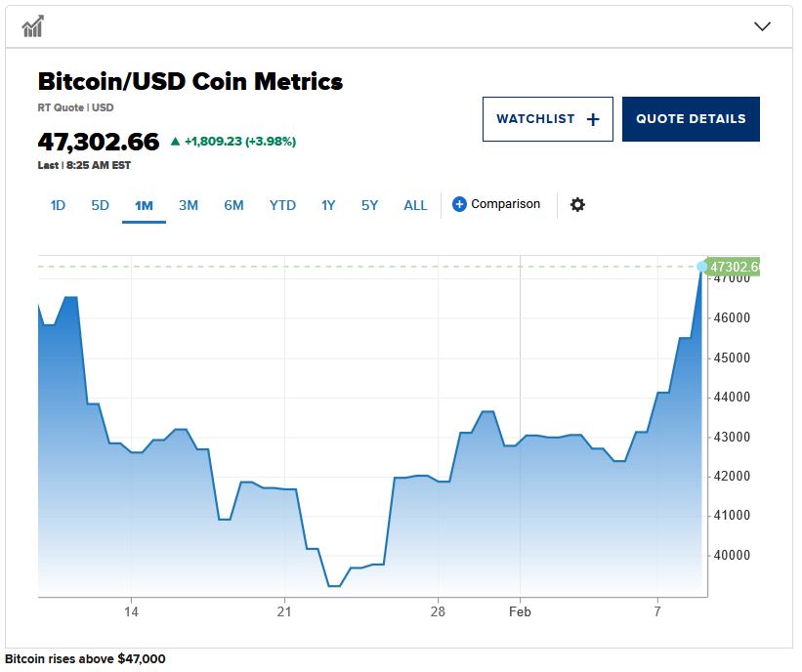
Task: Click the WATCHLIST button
Action: point(548,118)
